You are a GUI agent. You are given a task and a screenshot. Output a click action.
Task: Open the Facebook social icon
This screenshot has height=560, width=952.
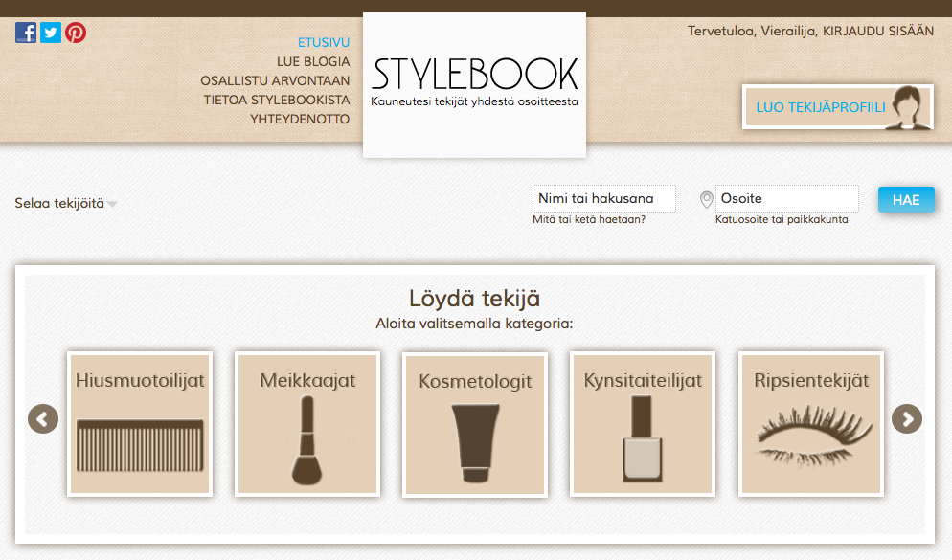[x=26, y=33]
